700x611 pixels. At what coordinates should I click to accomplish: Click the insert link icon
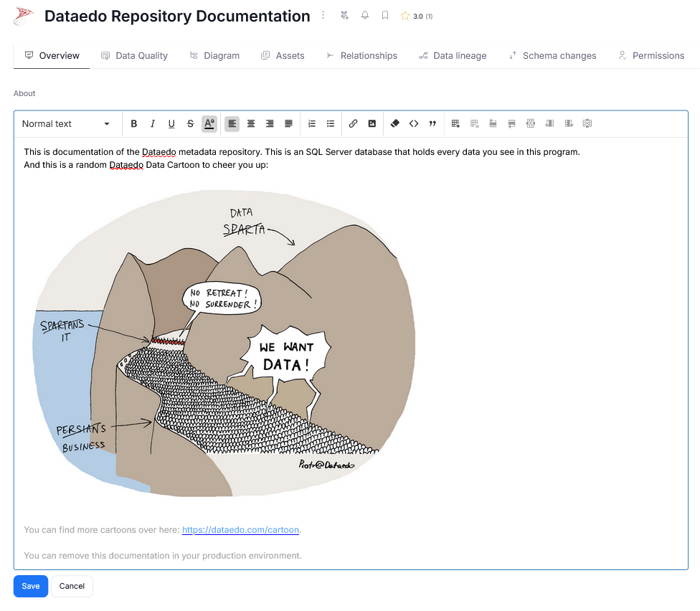[x=353, y=124]
